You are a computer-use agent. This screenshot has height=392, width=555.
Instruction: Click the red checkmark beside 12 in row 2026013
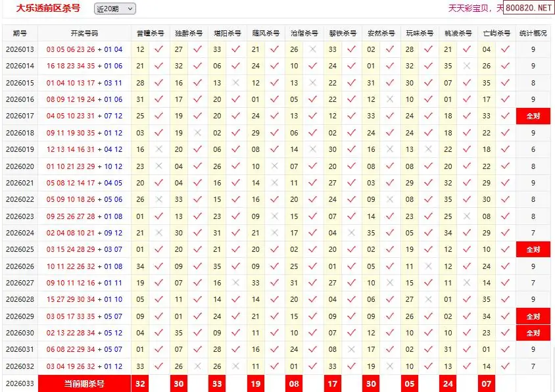point(158,49)
